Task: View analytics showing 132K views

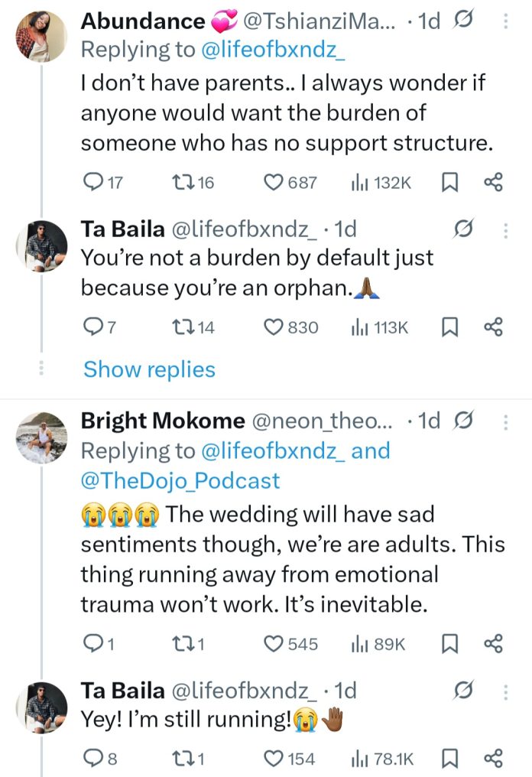Action: click(x=381, y=183)
